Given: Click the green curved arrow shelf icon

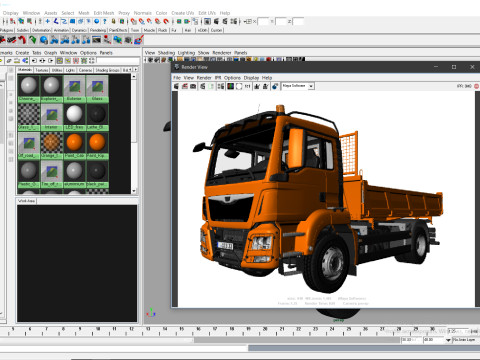Looking at the screenshot, I should coord(33,40).
